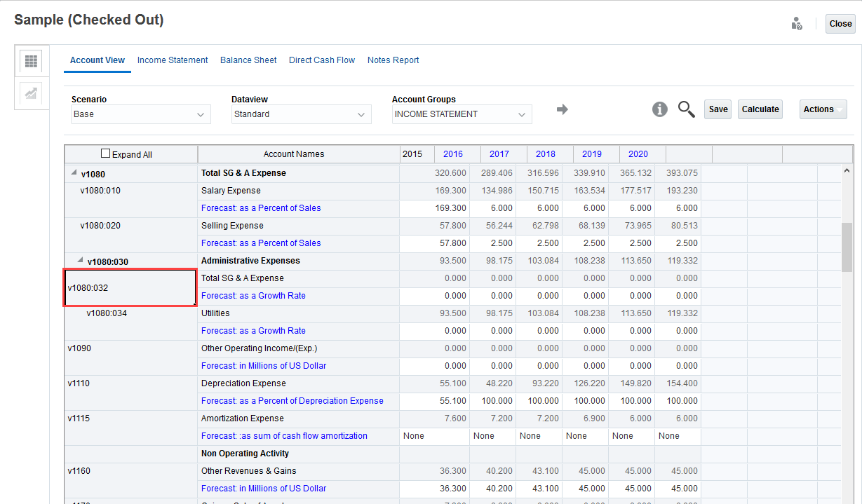Click the Calculate button
Image resolution: width=862 pixels, height=504 pixels.
click(x=760, y=109)
